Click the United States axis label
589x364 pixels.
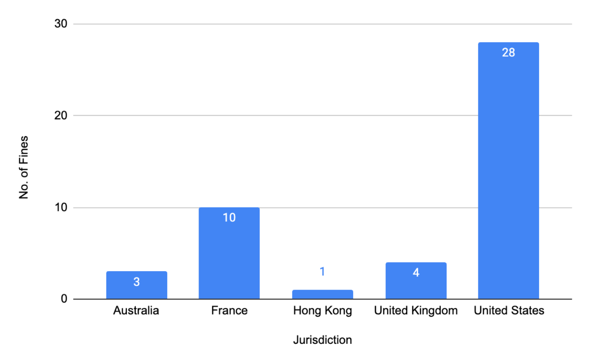click(509, 310)
